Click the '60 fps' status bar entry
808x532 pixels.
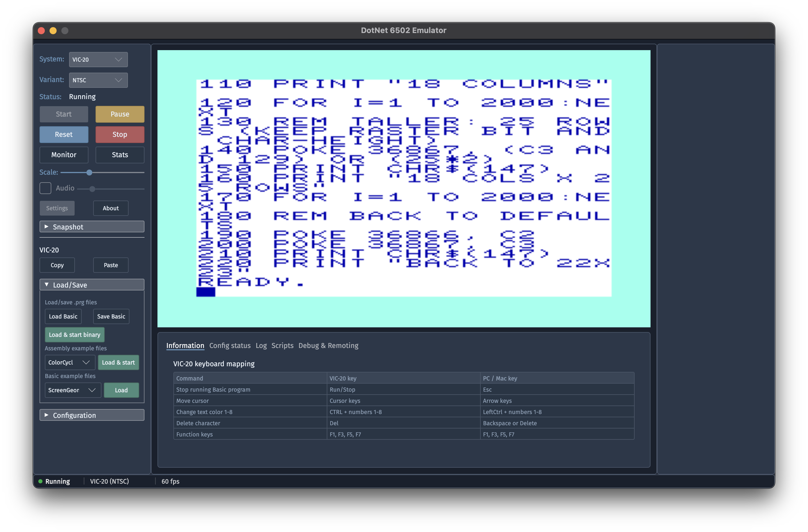point(170,481)
